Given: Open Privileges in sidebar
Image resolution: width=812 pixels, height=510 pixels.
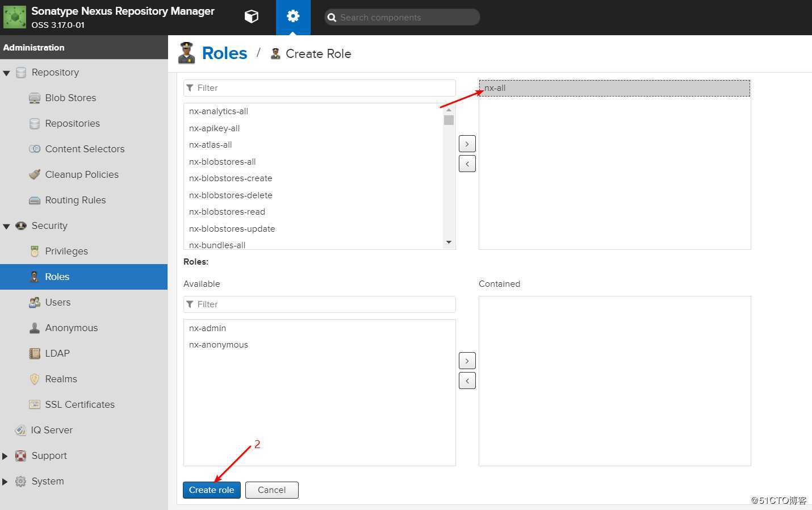Looking at the screenshot, I should click(66, 251).
